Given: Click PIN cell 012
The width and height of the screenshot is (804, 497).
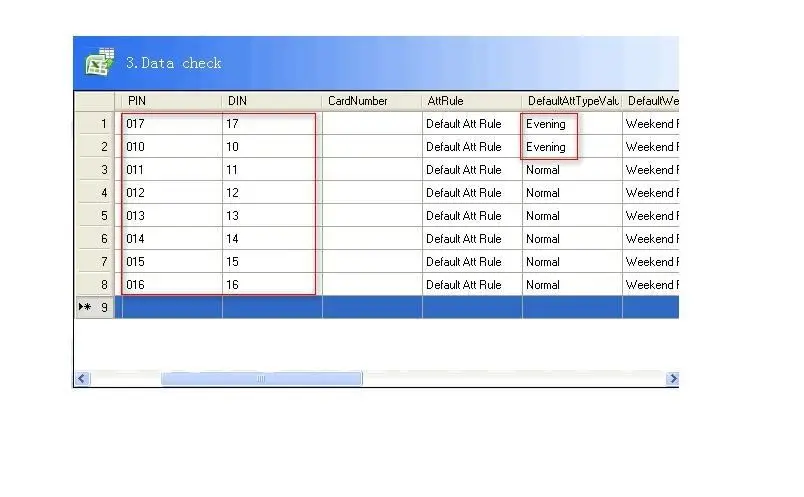Looking at the screenshot, I should coord(171,193).
